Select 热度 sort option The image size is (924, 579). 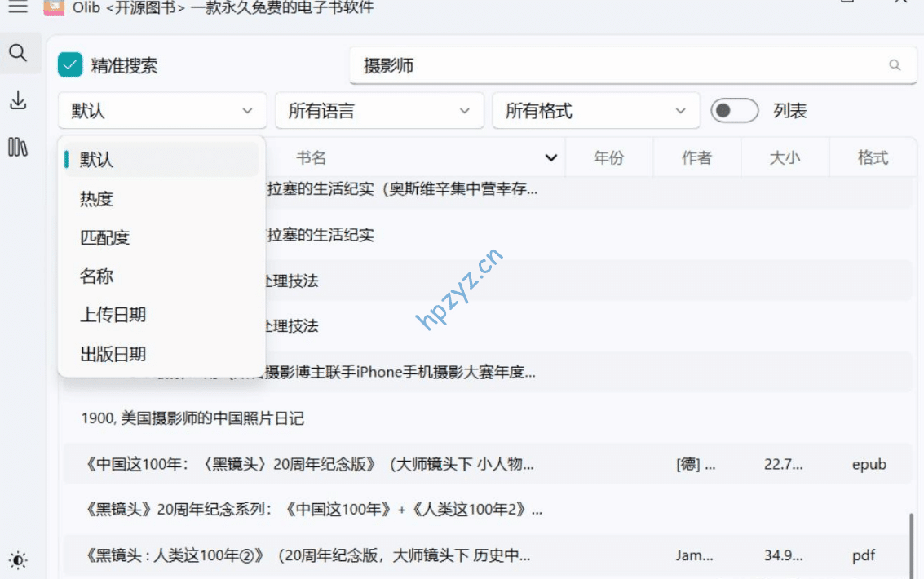[97, 199]
